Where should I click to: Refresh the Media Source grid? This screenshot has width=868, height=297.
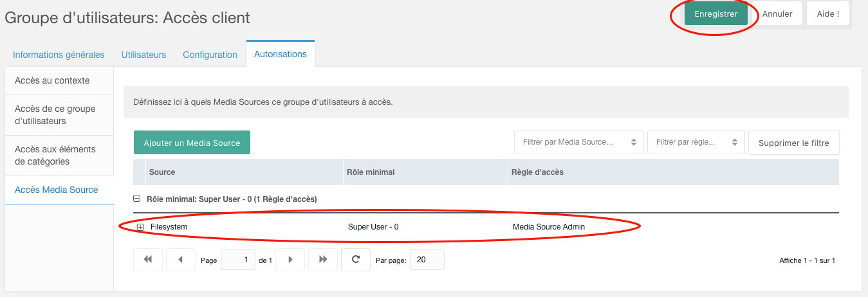click(x=355, y=260)
